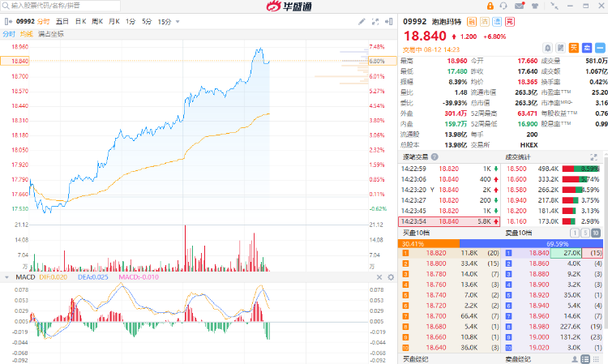Viewport: 608px width, 364px height.
Task: Click the orange 买 buy button
Action: pyautogui.click(x=573, y=48)
